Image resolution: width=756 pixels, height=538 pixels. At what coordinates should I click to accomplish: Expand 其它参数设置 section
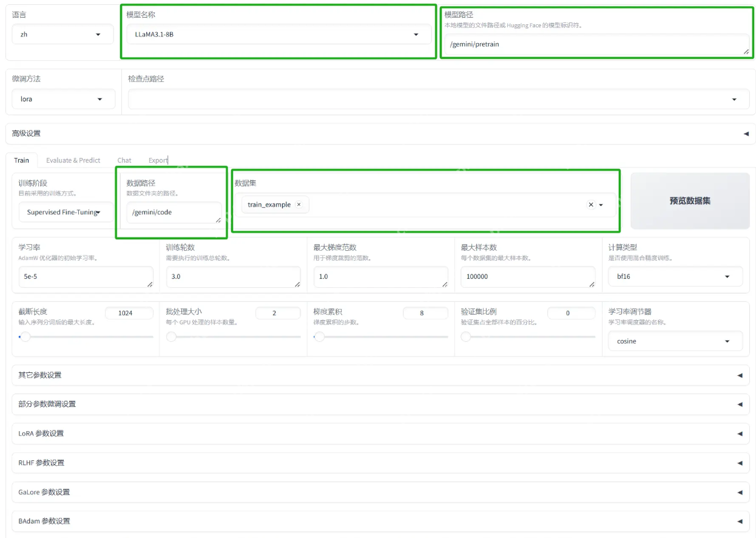(380, 375)
